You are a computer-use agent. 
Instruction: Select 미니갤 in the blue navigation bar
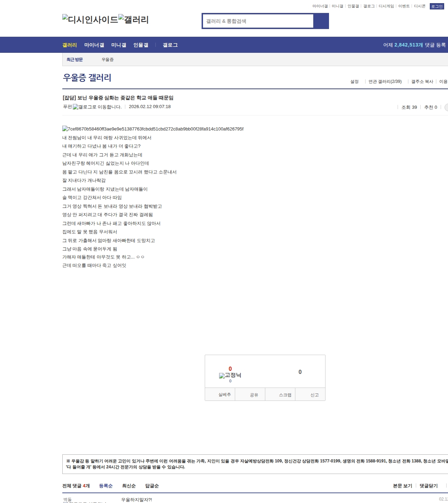pyautogui.click(x=119, y=45)
